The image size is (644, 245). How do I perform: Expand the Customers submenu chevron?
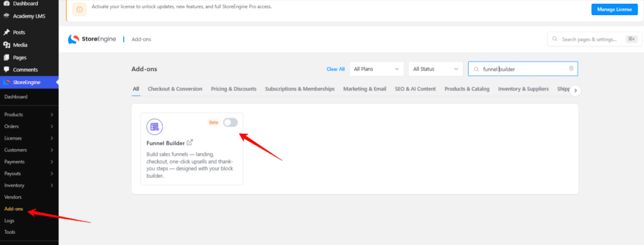click(x=52, y=150)
